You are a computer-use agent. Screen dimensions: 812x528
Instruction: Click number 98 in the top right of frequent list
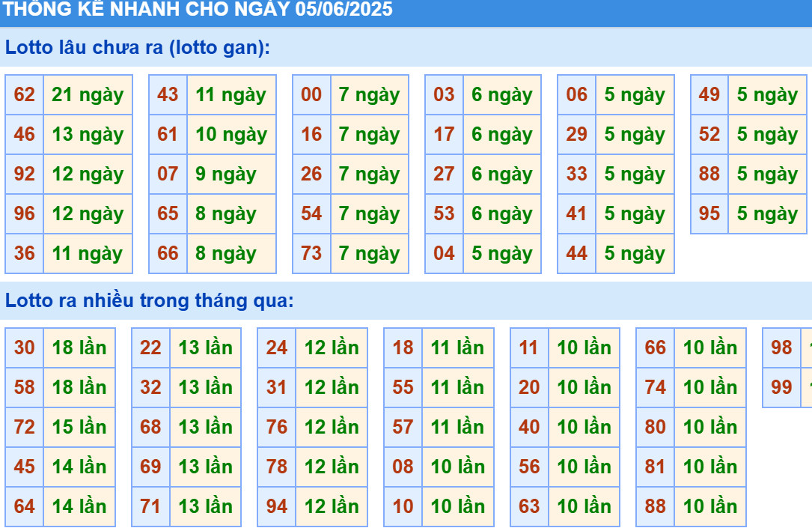pos(781,348)
